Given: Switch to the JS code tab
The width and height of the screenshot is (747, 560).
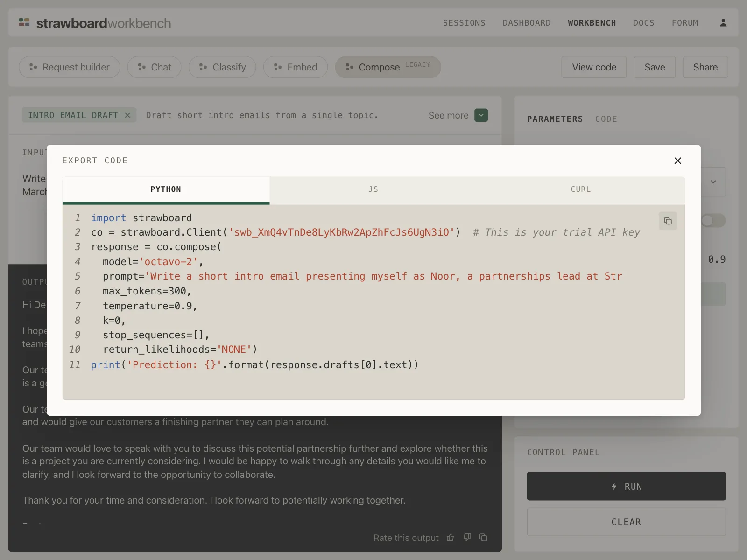Looking at the screenshot, I should click(x=373, y=189).
